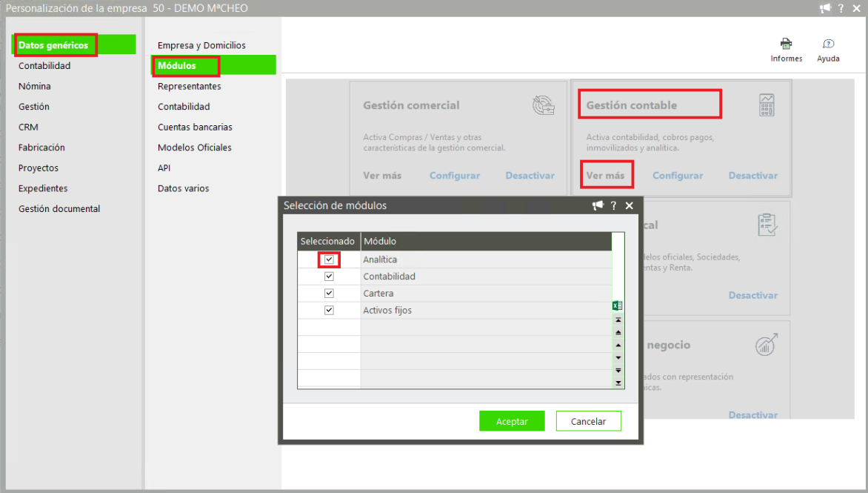Image resolution: width=868 pixels, height=493 pixels.
Task: Click the Módulo column header
Action: coord(485,242)
